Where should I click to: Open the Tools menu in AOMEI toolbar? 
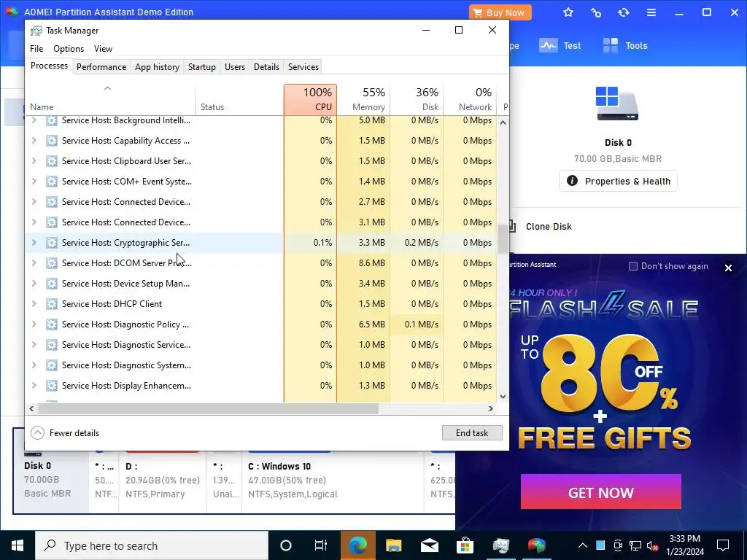click(x=625, y=46)
